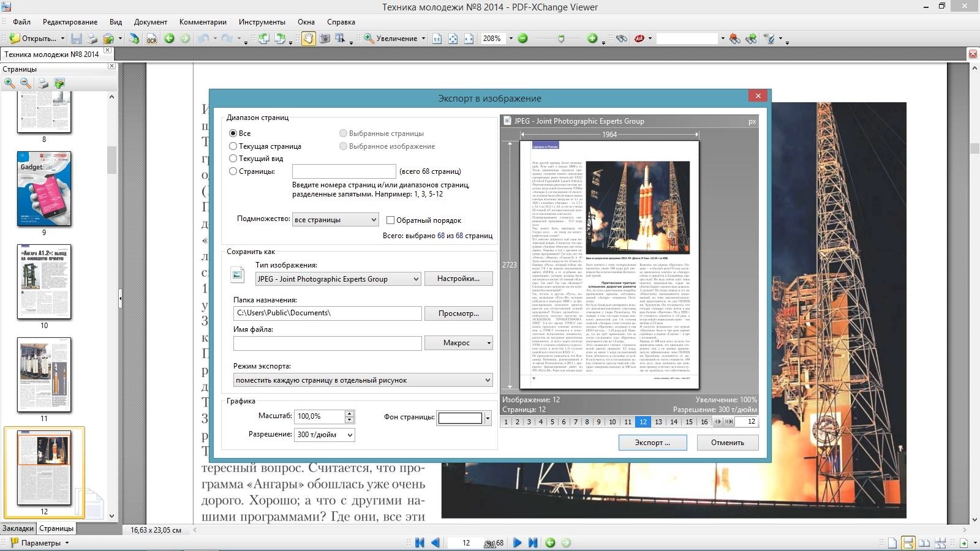
Task: Open the Параметры options button
Action: pyautogui.click(x=40, y=542)
